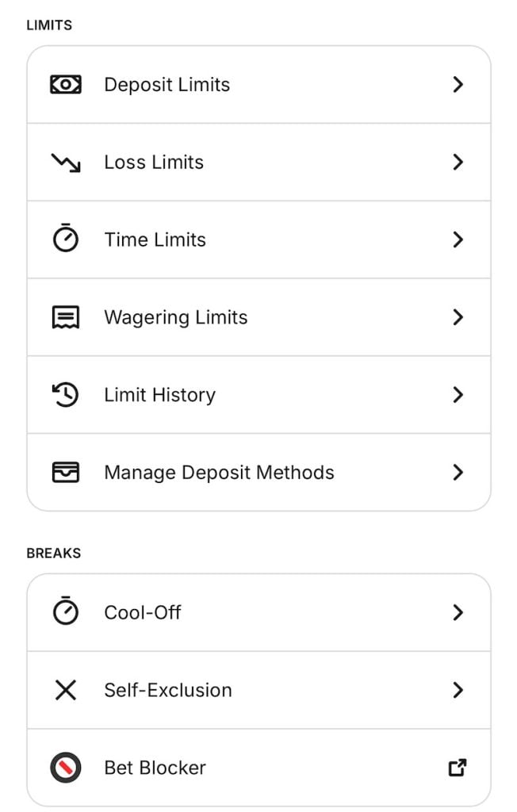Open the Bet Blocker text link
The image size is (517, 812).
pyautogui.click(x=155, y=768)
